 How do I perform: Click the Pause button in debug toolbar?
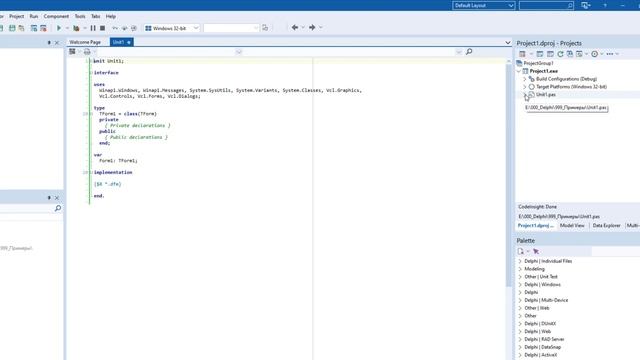[x=93, y=28]
